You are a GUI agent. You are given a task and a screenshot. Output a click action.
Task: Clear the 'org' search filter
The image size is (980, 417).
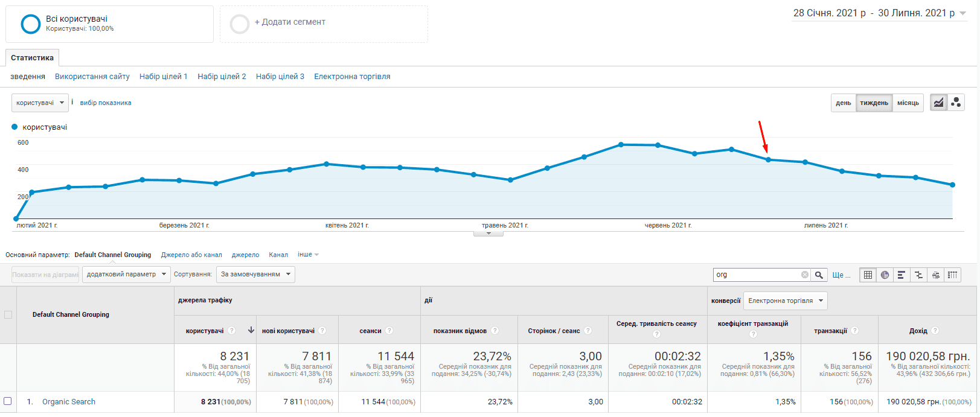tap(805, 275)
